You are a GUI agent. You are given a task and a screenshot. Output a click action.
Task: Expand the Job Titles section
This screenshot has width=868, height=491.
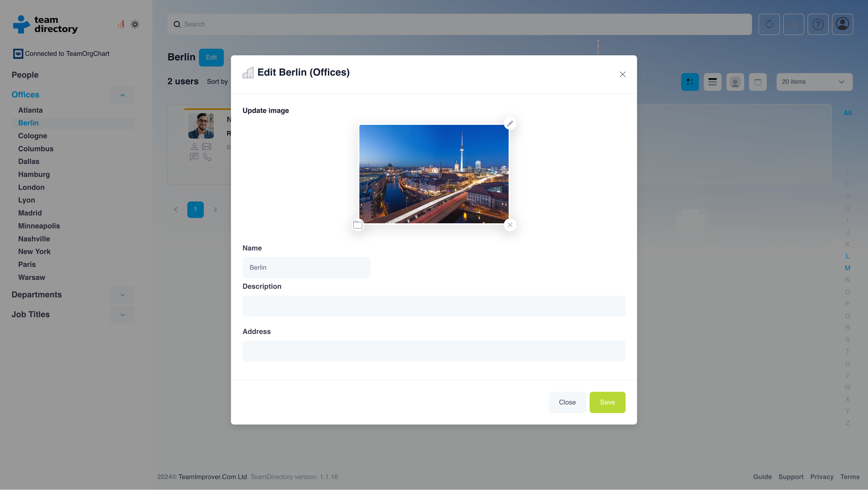122,315
